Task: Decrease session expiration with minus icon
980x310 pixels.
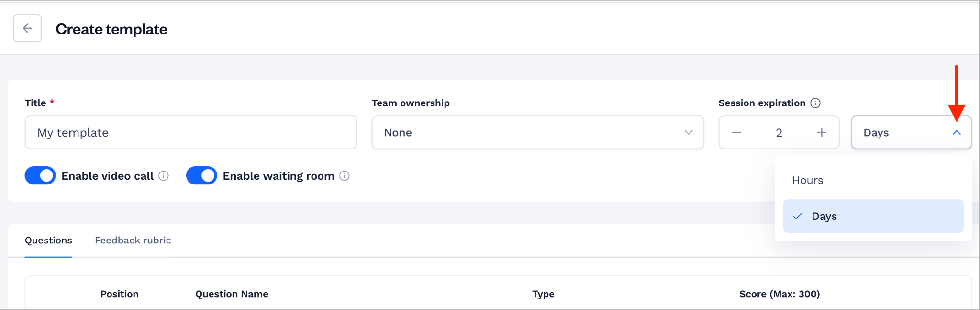Action: coord(736,132)
